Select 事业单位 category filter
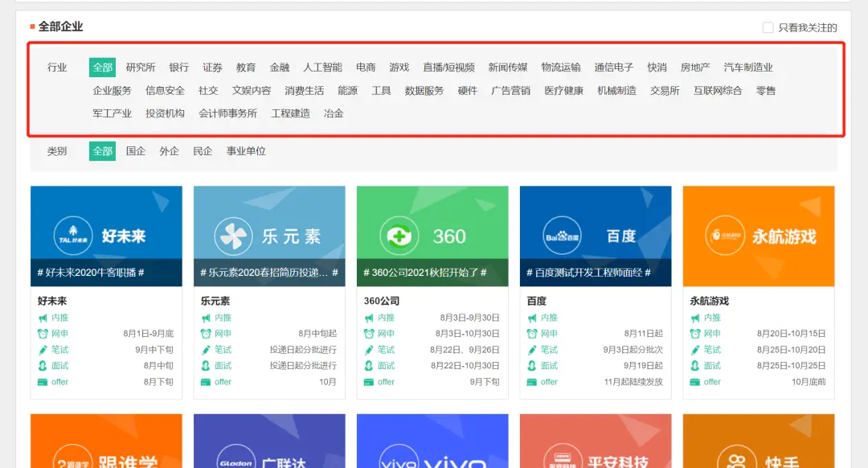The height and width of the screenshot is (468, 868). coord(245,150)
